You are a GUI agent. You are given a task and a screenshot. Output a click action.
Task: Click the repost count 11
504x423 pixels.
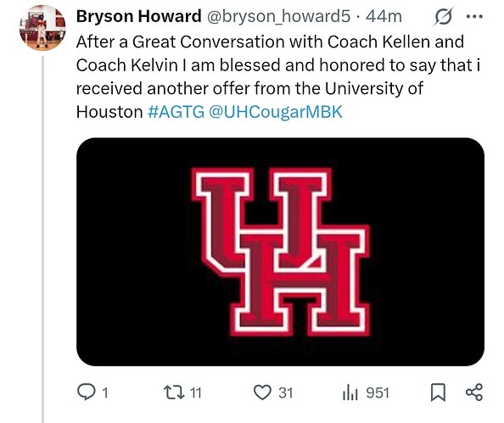tap(196, 392)
